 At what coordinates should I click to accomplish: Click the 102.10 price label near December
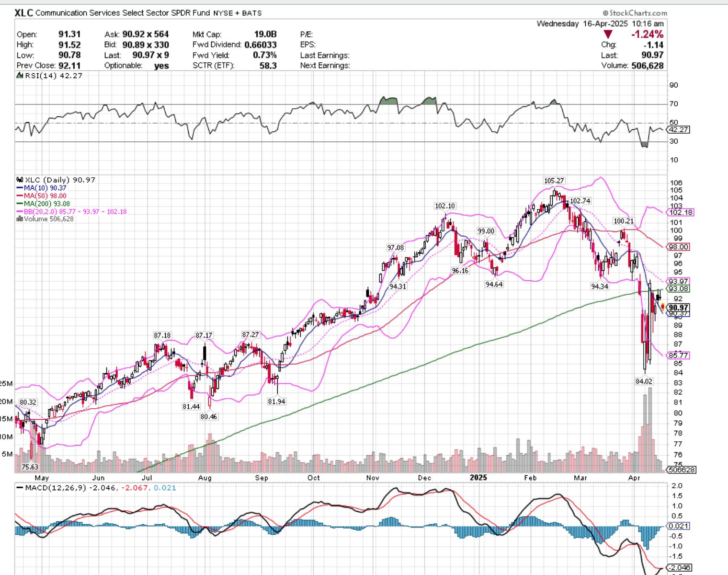click(445, 206)
